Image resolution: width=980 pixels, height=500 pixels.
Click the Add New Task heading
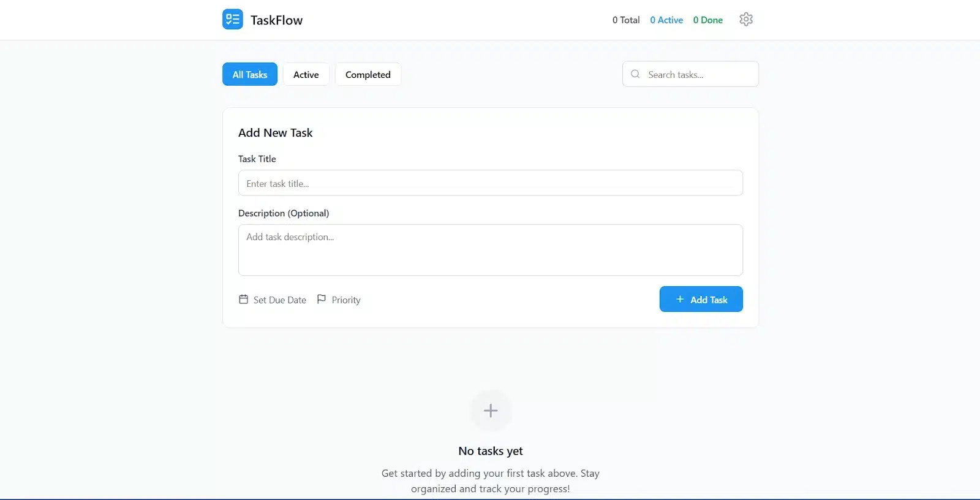coord(276,133)
